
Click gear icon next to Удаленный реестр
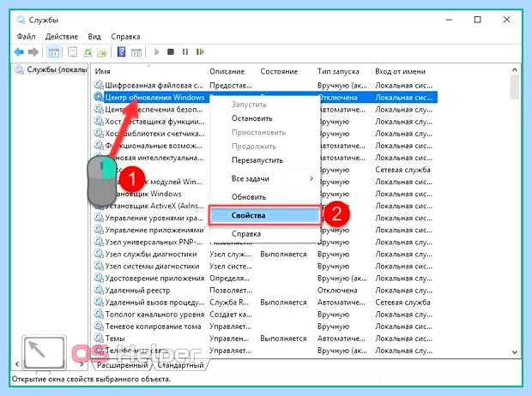point(99,291)
